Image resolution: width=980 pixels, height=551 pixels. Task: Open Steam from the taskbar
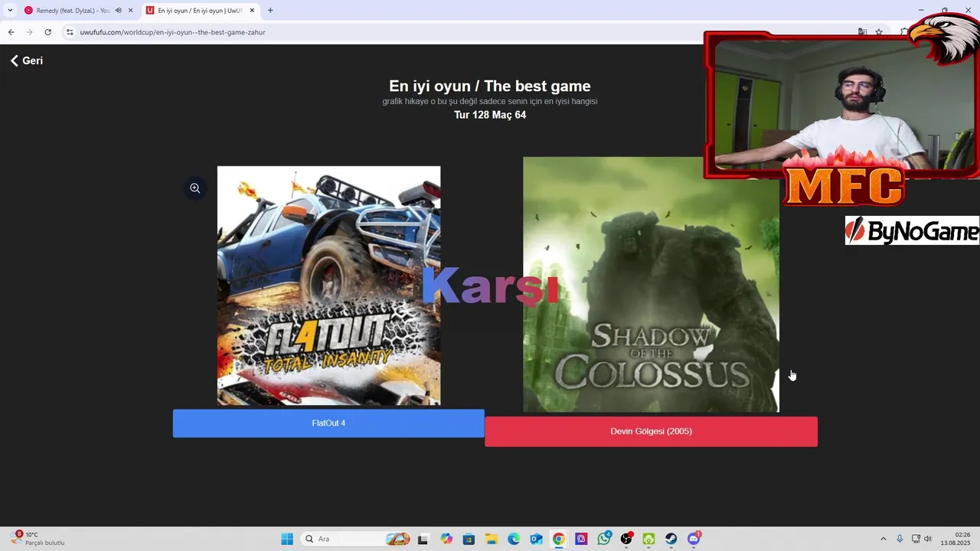click(x=671, y=539)
